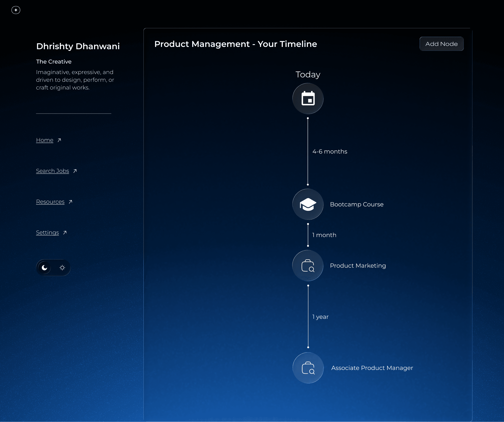Screen dimensions: 504x422
Task: Click the 4-6 months timeline duration label
Action: click(x=330, y=151)
